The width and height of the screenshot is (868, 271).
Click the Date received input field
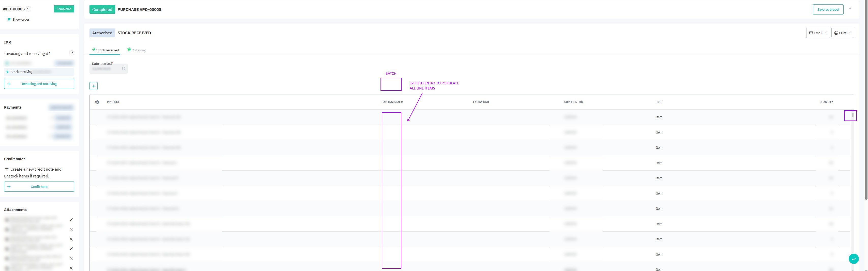coord(105,69)
